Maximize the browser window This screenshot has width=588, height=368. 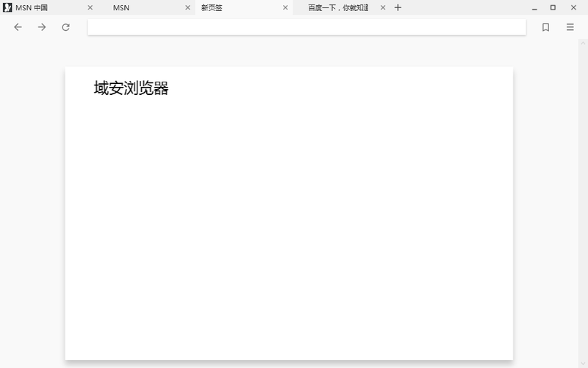pyautogui.click(x=553, y=7)
